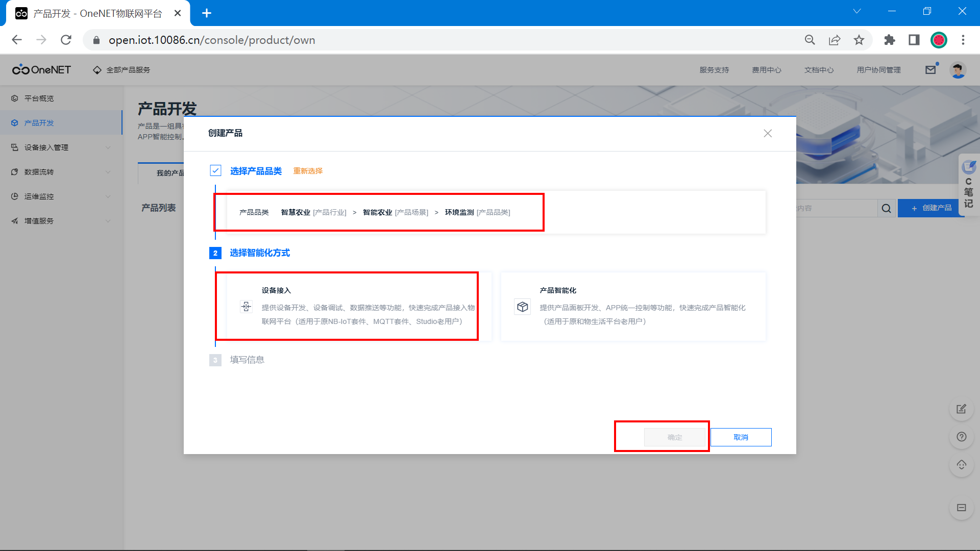Click the search magnifier in product list
Image resolution: width=980 pixels, height=551 pixels.
click(887, 208)
